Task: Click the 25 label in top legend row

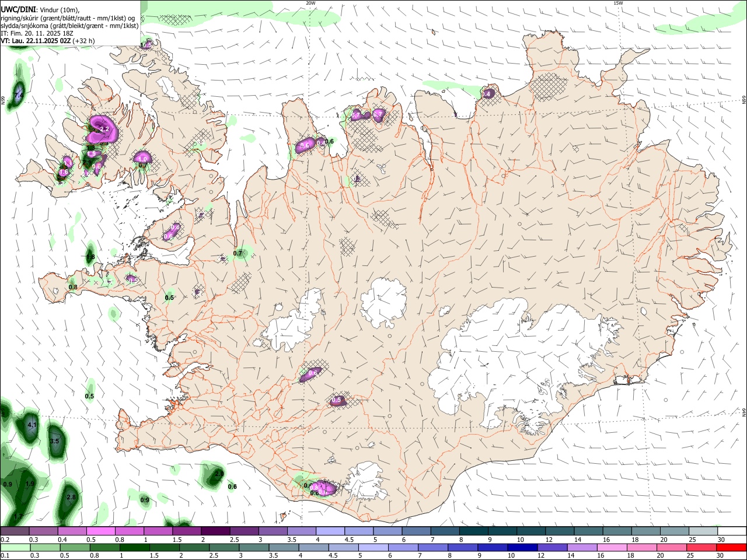Action: click(693, 540)
